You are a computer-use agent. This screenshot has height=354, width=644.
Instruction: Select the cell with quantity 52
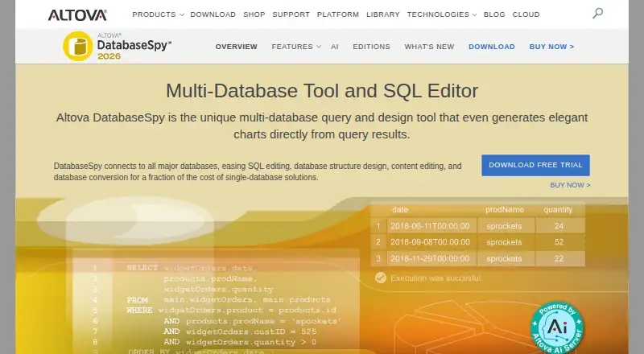point(559,242)
